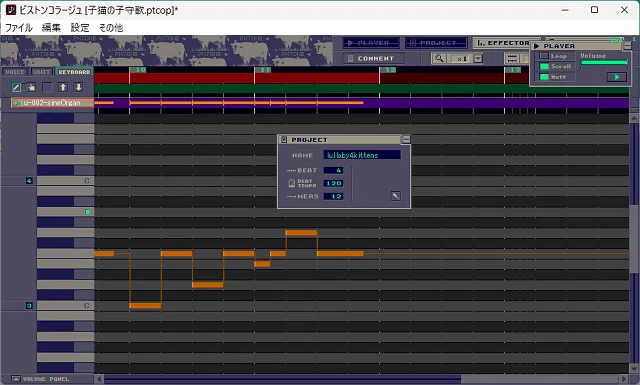This screenshot has height=385, width=640.
Task: Adjust the Volume slider in Player
Action: point(604,62)
